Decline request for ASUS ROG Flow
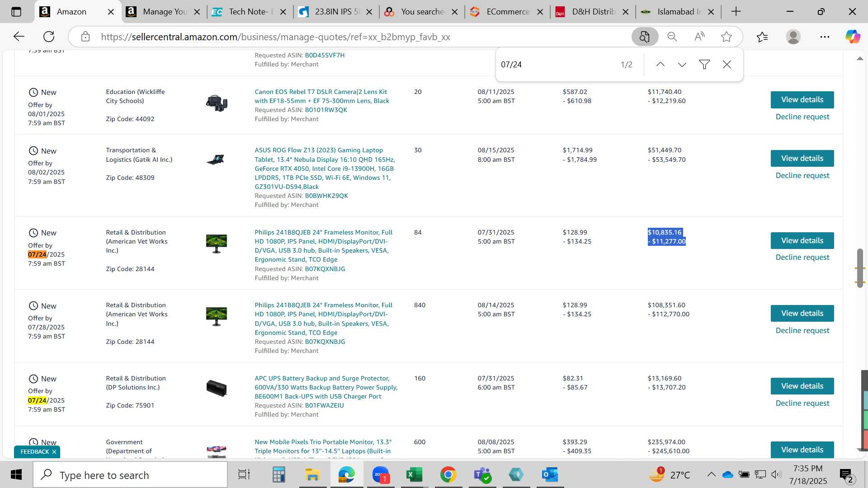 (x=802, y=176)
